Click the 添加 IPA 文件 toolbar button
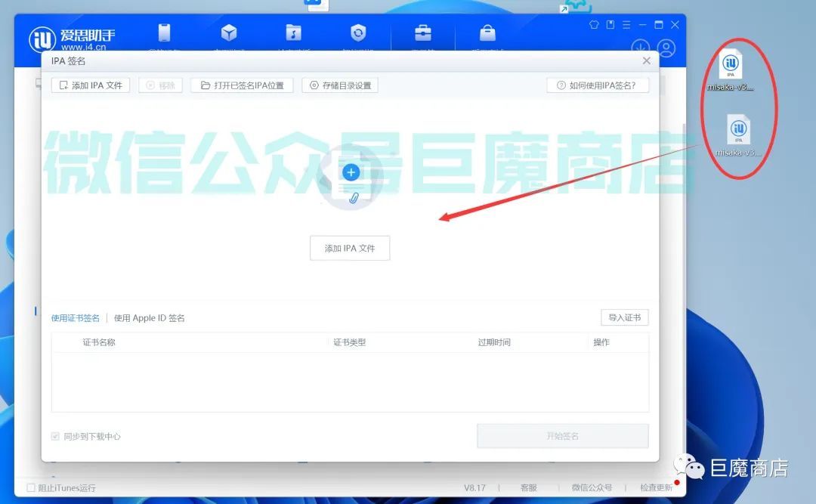The width and height of the screenshot is (816, 504). click(x=91, y=85)
